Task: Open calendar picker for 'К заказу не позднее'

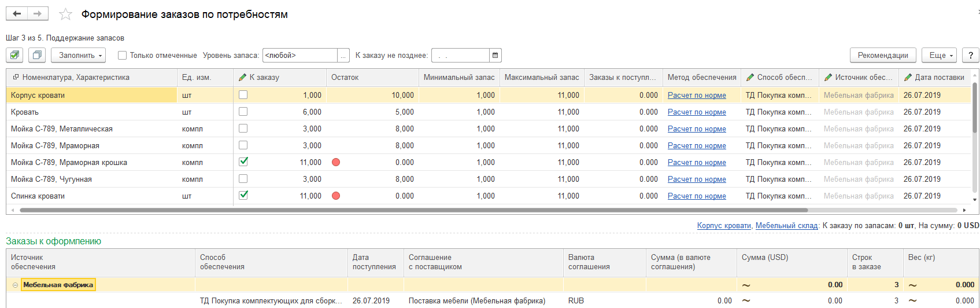Action: click(x=495, y=56)
